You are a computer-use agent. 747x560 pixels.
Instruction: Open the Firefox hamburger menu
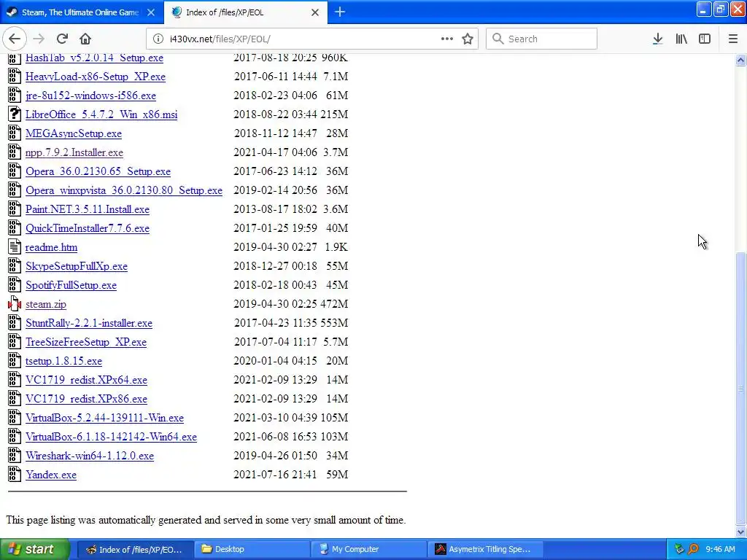click(x=733, y=39)
